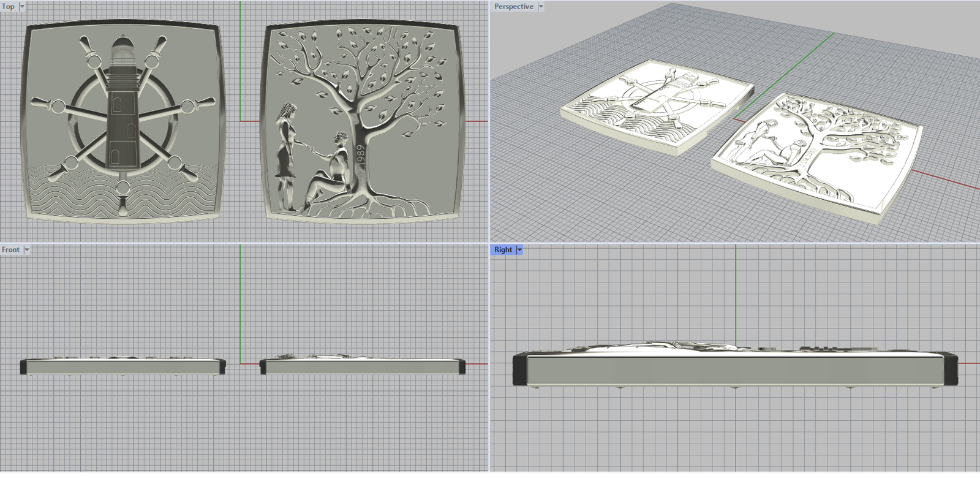Click the left plaque side in Front view

click(123, 366)
